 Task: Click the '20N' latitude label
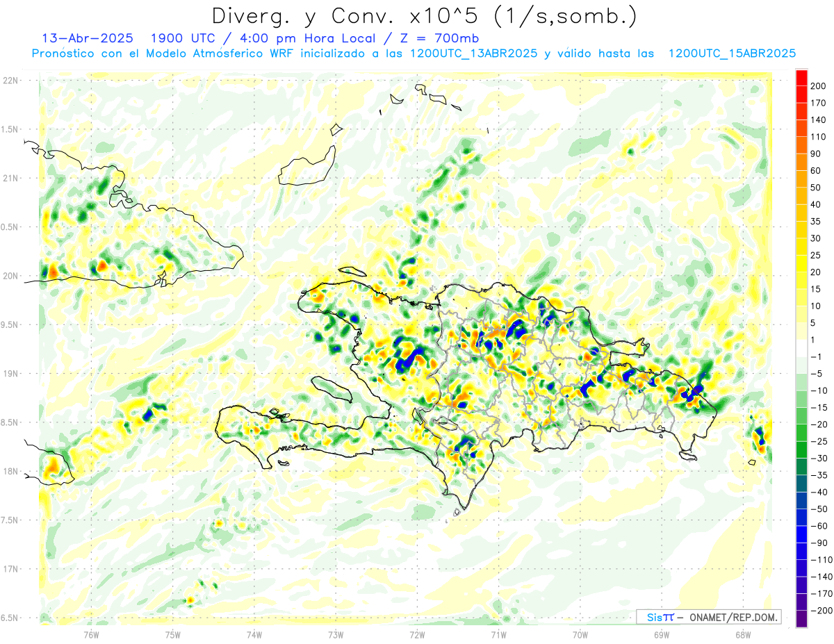click(10, 276)
